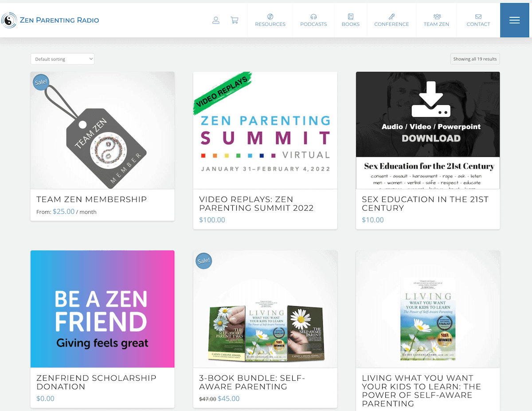532x411 pixels.
Task: Open the hamburger menu button
Action: (515, 20)
